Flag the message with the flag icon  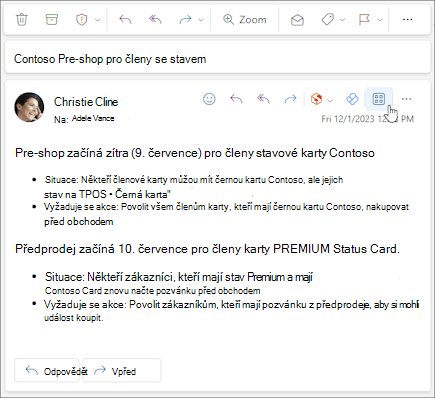[364, 20]
